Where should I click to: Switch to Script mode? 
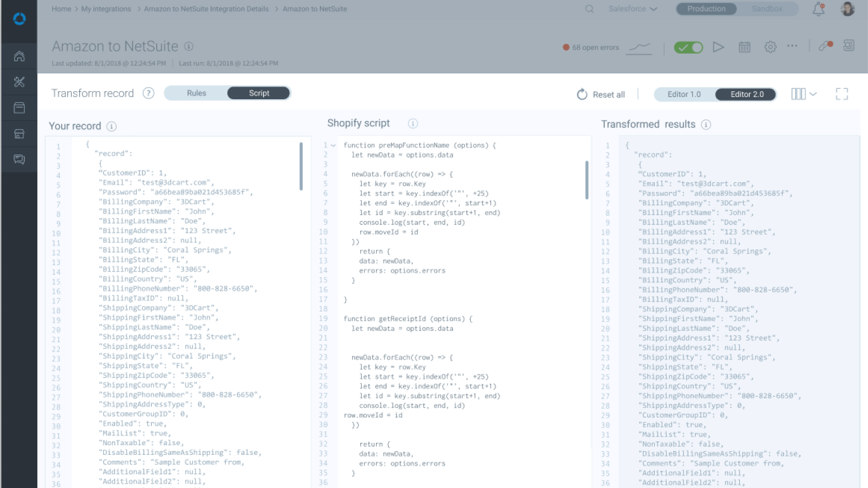259,93
